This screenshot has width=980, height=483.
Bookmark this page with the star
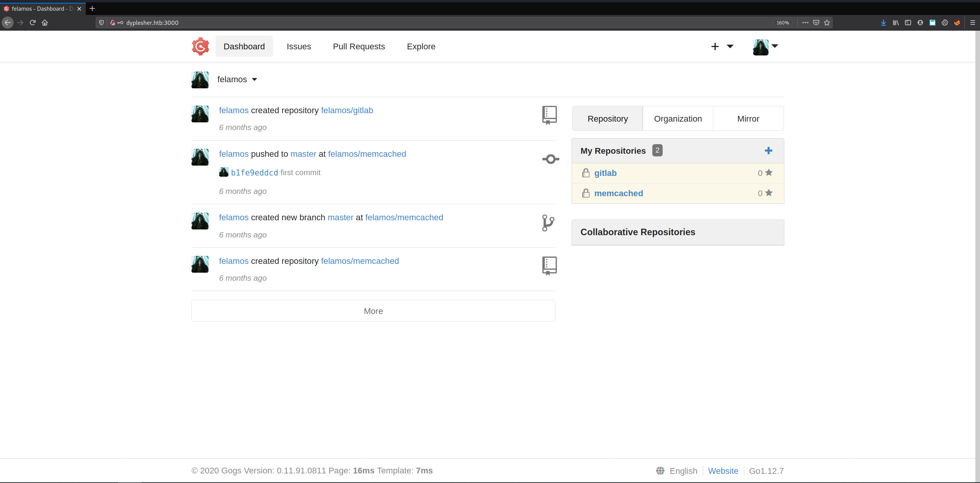click(x=827, y=23)
